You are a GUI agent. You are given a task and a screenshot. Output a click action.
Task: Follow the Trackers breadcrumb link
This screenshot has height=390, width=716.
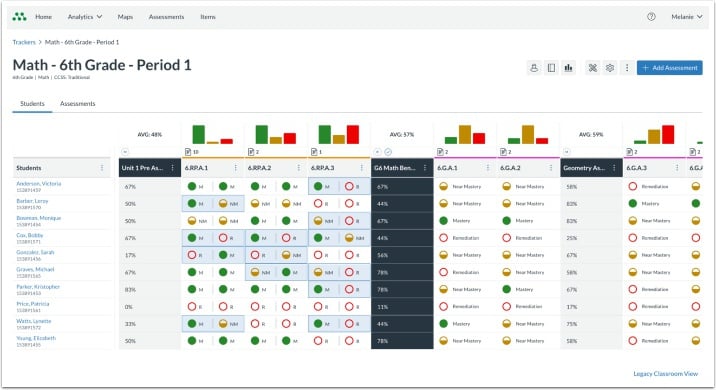coord(24,42)
